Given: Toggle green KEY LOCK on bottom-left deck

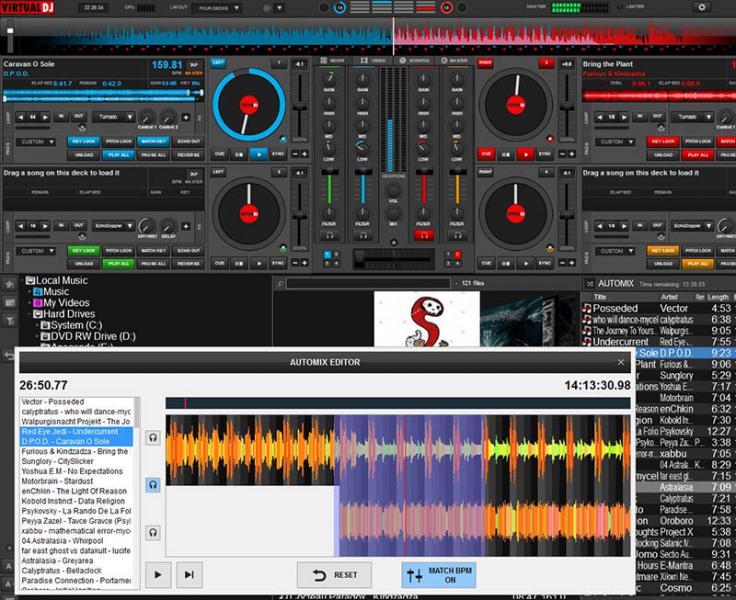Looking at the screenshot, I should (84, 251).
